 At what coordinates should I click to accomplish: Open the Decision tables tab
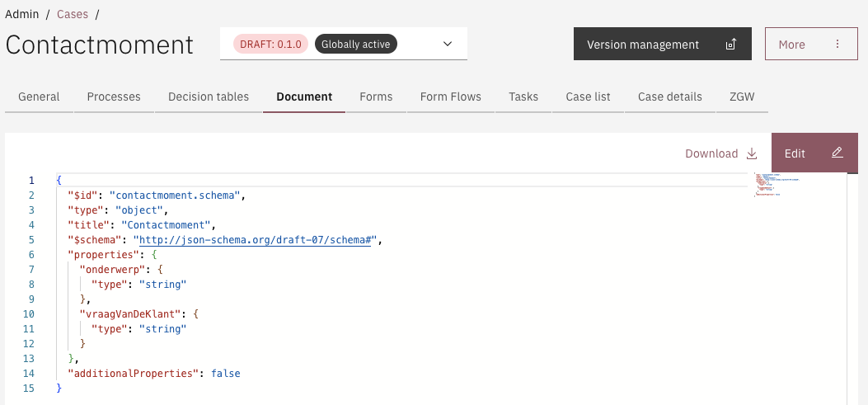click(209, 97)
